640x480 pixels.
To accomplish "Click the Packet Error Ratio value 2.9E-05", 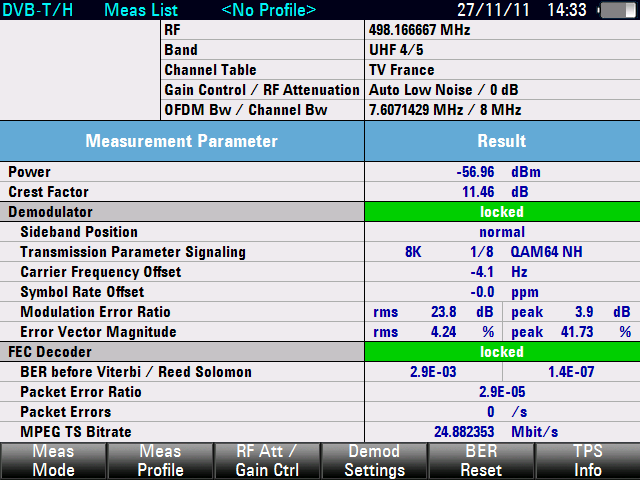I will [x=502, y=392].
